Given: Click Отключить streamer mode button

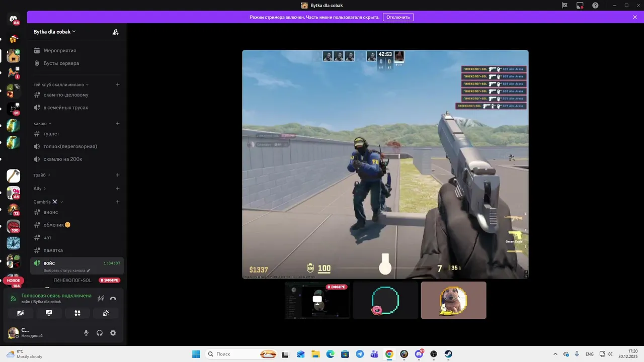Looking at the screenshot, I should 398,17.
